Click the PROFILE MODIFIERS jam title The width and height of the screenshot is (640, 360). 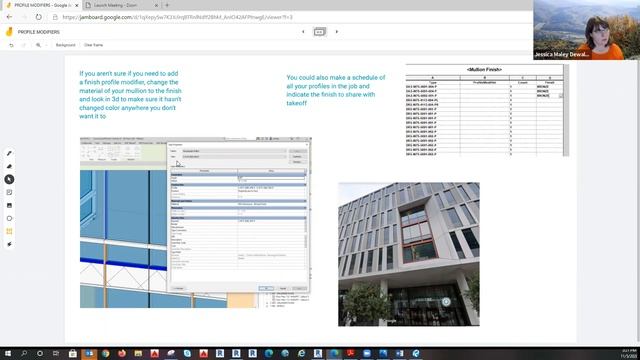pos(39,32)
